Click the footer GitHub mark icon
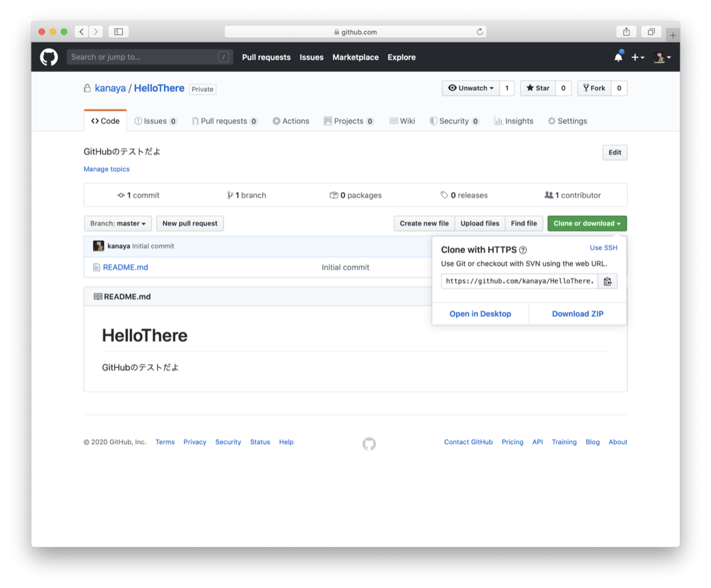The height and width of the screenshot is (588, 711). [x=369, y=444]
